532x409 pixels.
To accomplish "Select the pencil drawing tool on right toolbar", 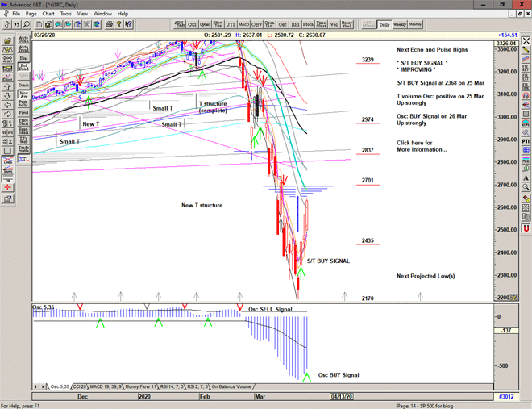I will pos(526,50).
